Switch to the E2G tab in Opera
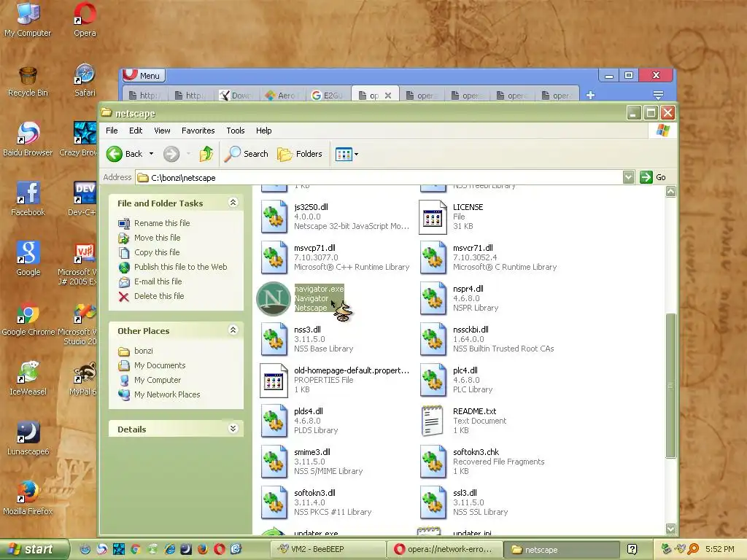The width and height of the screenshot is (747, 560). click(328, 96)
